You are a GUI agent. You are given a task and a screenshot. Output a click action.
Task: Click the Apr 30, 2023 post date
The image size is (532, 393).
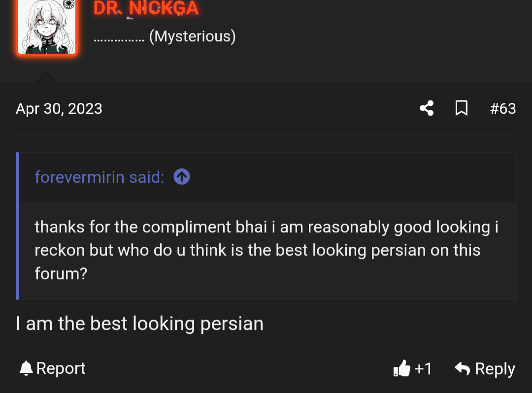click(59, 108)
